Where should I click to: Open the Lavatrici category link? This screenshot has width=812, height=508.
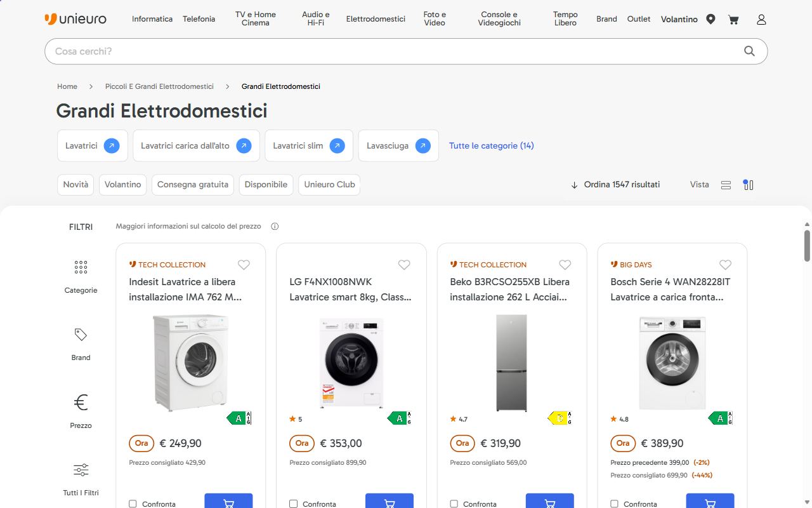93,146
